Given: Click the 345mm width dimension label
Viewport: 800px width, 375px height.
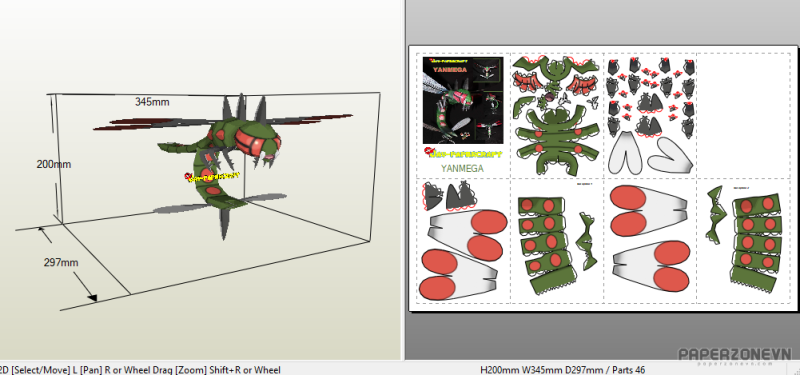Looking at the screenshot, I should point(152,102).
